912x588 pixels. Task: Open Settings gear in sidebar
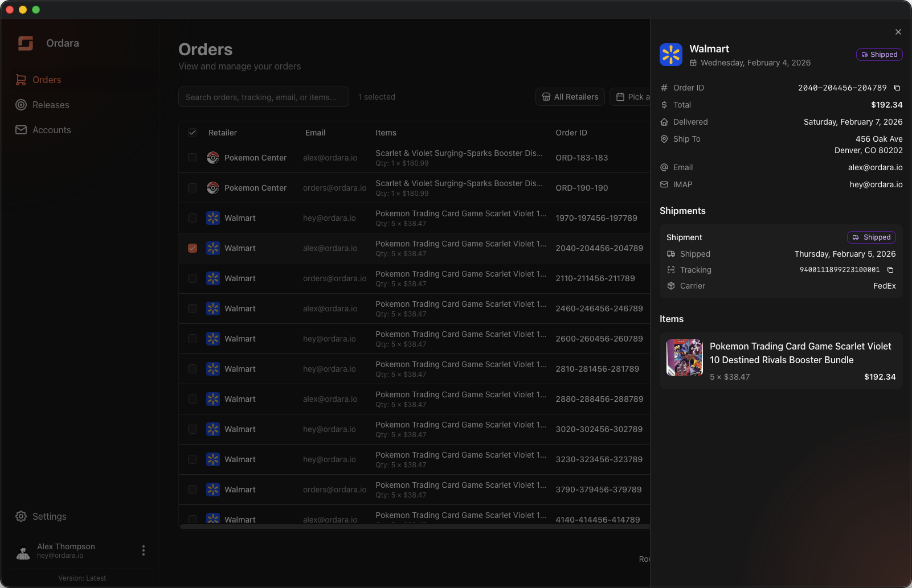[21, 516]
